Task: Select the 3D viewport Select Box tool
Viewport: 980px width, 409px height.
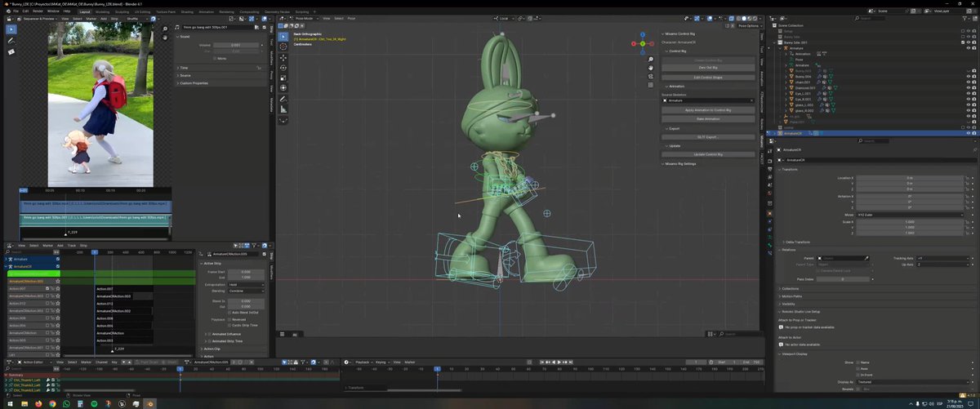Action: (x=283, y=36)
